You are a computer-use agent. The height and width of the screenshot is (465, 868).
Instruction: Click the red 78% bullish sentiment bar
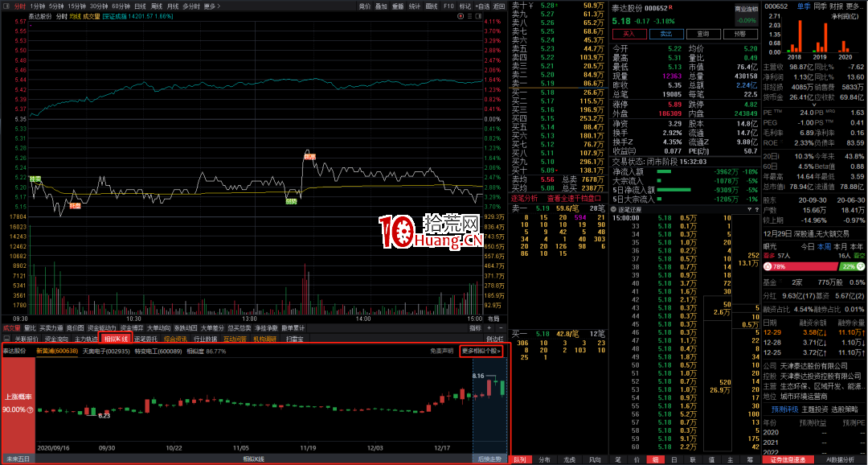801,266
